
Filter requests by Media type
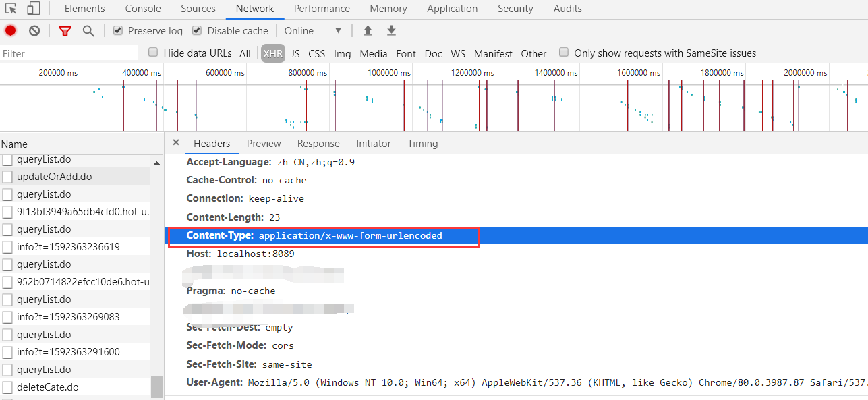[x=374, y=53]
